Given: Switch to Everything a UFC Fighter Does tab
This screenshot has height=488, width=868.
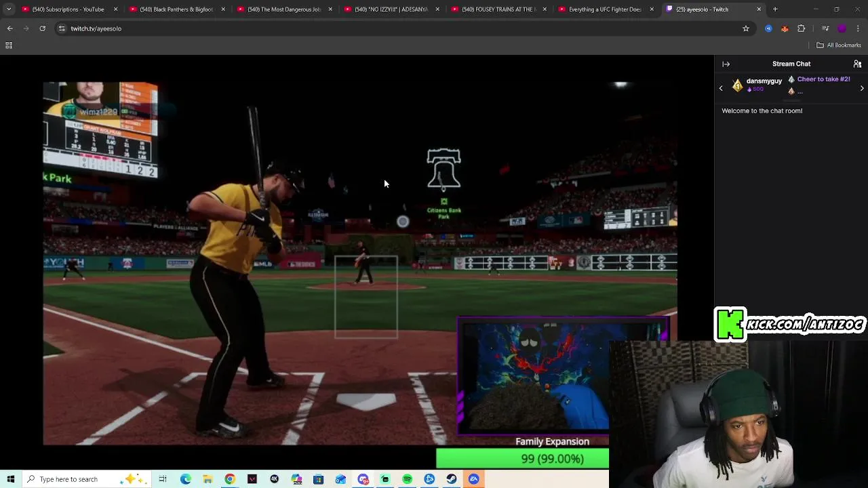Looking at the screenshot, I should click(605, 9).
